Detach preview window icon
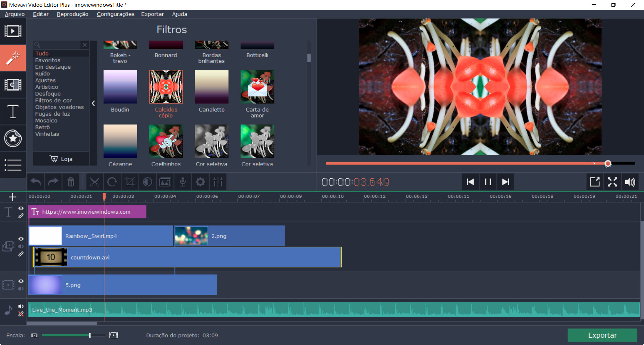The height and width of the screenshot is (345, 644). 595,182
